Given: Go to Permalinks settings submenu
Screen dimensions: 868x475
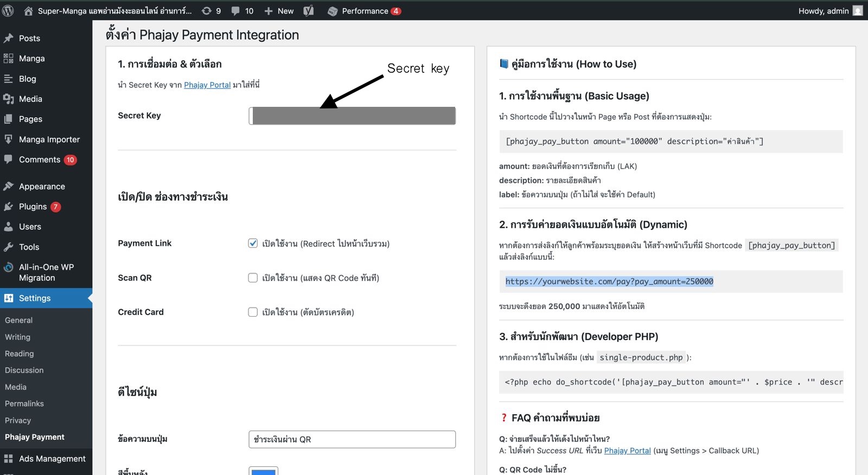Looking at the screenshot, I should coord(24,403).
